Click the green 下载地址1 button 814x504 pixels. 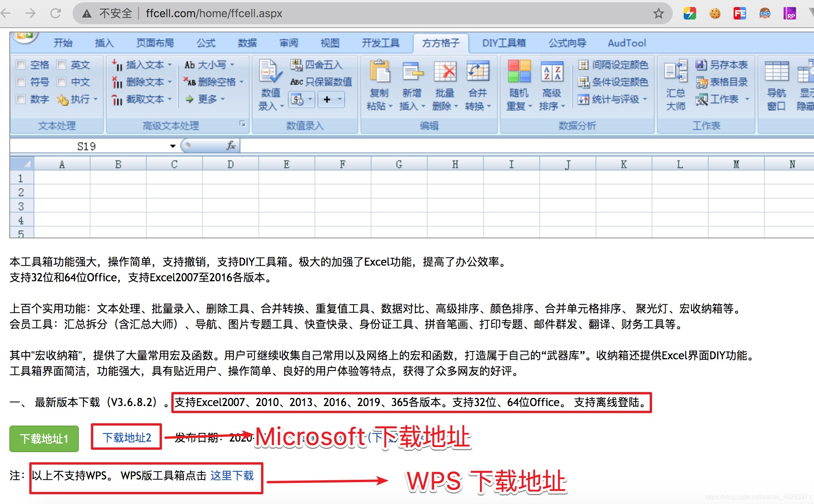pyautogui.click(x=44, y=439)
